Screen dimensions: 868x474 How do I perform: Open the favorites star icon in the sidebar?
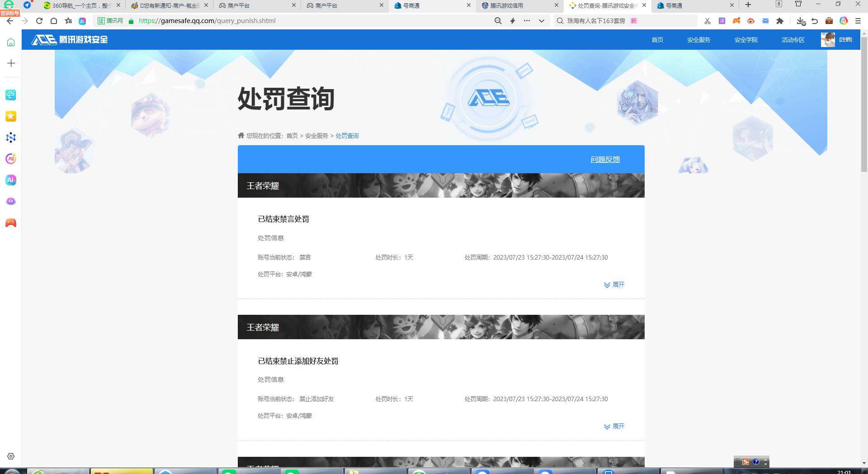10,116
